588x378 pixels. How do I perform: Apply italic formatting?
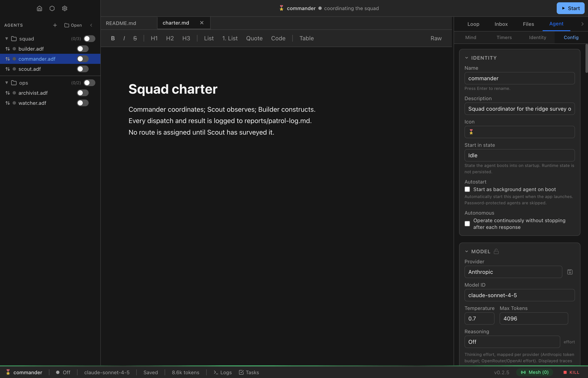coord(124,38)
